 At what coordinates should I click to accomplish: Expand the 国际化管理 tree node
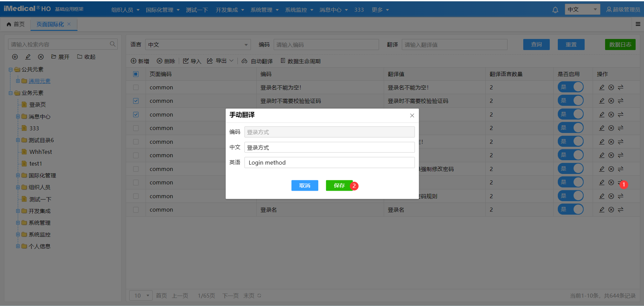click(18, 175)
